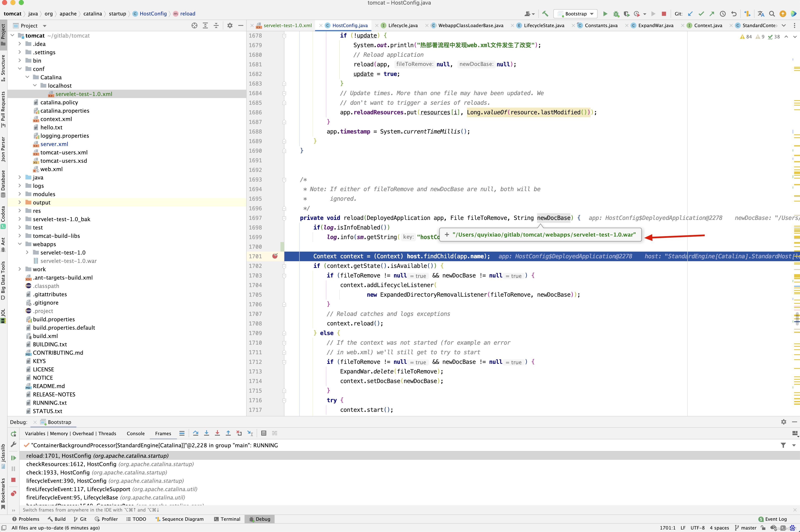Click the Stop debug session icon
Screen dimensions: 800x532
point(665,14)
